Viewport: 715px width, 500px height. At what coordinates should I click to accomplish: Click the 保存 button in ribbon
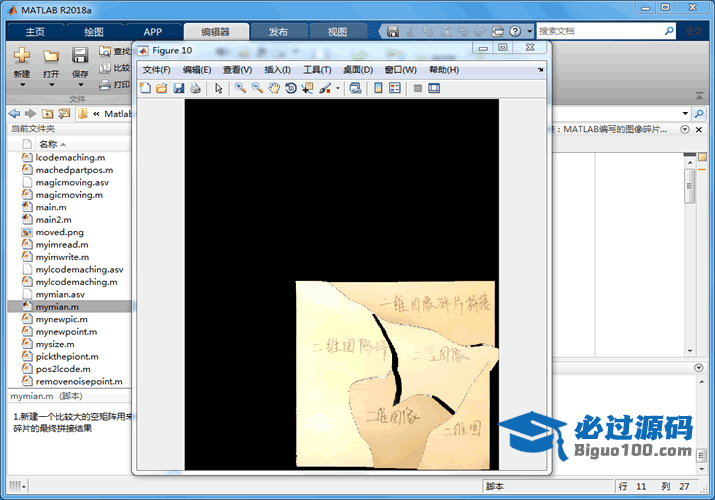tap(79, 61)
